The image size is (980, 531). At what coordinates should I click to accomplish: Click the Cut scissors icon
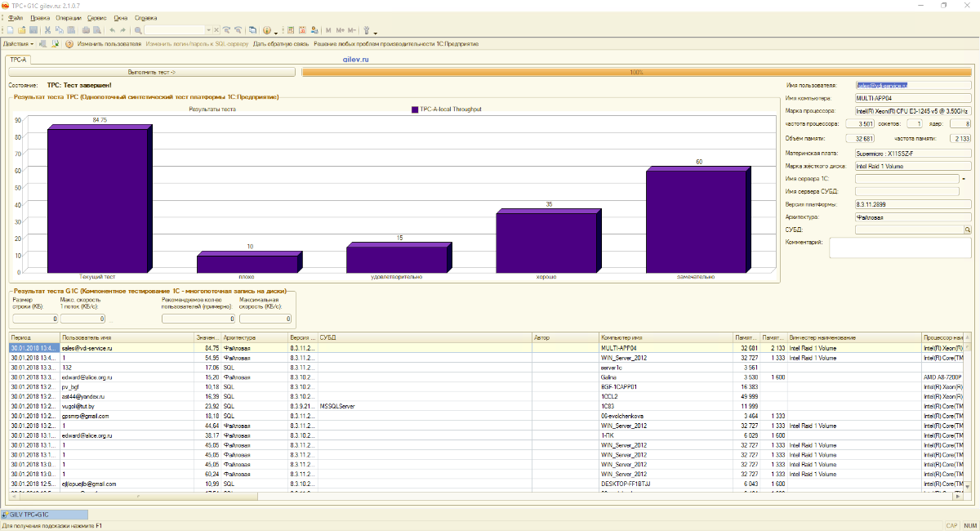[48, 30]
